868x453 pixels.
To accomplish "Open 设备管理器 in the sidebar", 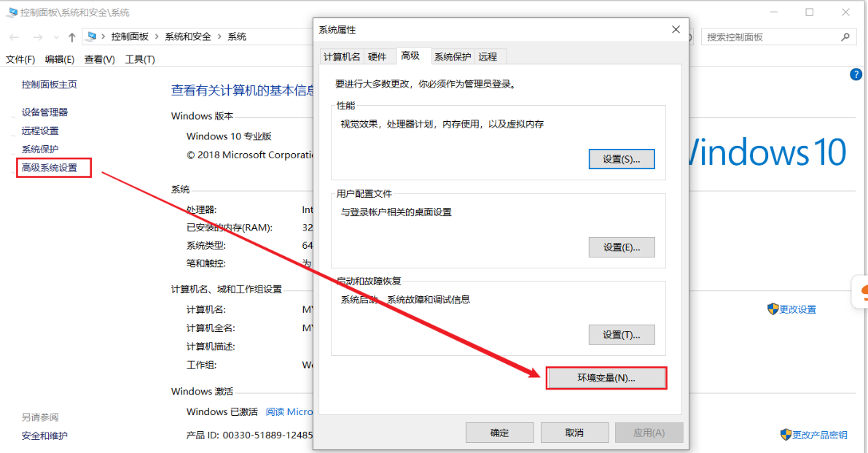I will 45,112.
